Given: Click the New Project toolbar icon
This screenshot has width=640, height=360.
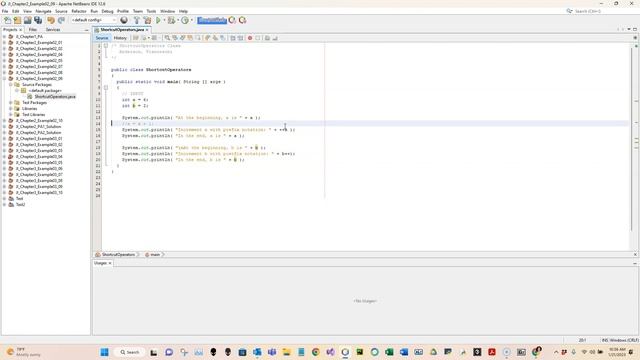Looking at the screenshot, I should pyautogui.click(x=17, y=20).
